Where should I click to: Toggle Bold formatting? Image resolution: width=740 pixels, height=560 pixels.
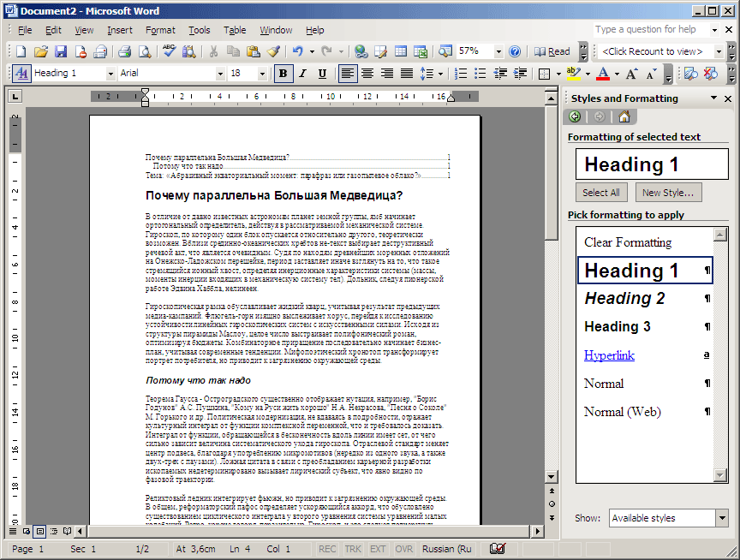(x=283, y=74)
